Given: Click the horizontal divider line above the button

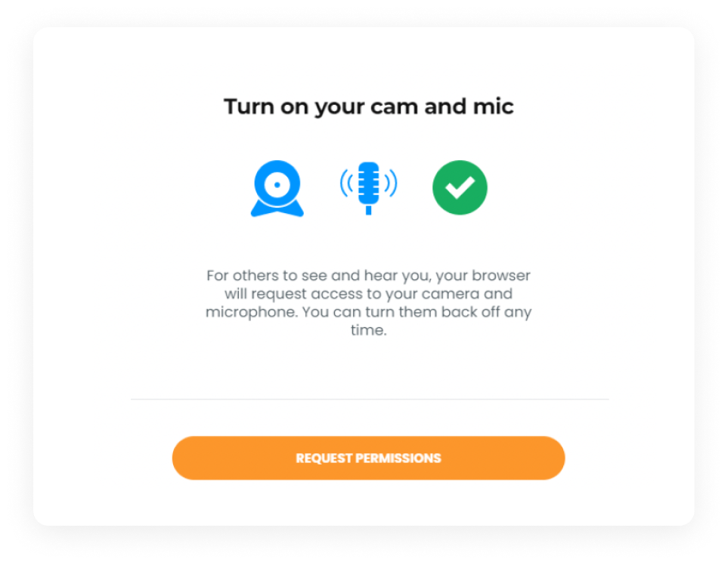Looking at the screenshot, I should pyautogui.click(x=370, y=399).
